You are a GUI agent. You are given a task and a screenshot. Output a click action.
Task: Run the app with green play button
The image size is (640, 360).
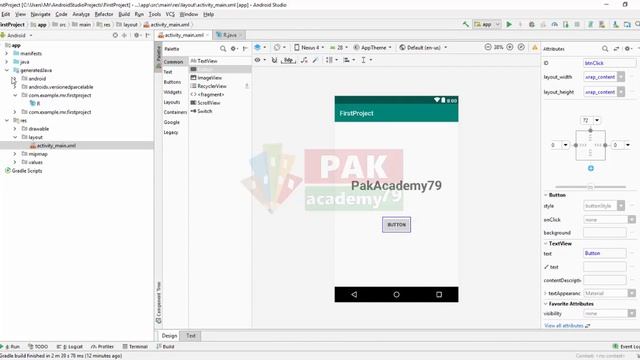pyautogui.click(x=509, y=24)
